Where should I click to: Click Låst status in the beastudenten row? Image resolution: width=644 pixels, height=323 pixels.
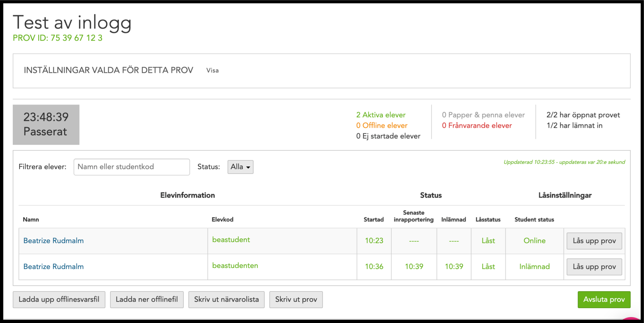[488, 266]
